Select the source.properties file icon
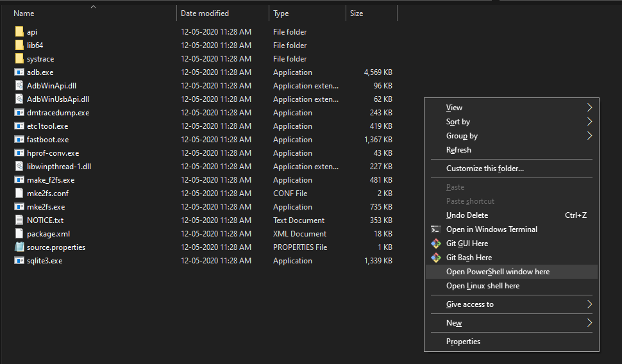 [x=19, y=247]
